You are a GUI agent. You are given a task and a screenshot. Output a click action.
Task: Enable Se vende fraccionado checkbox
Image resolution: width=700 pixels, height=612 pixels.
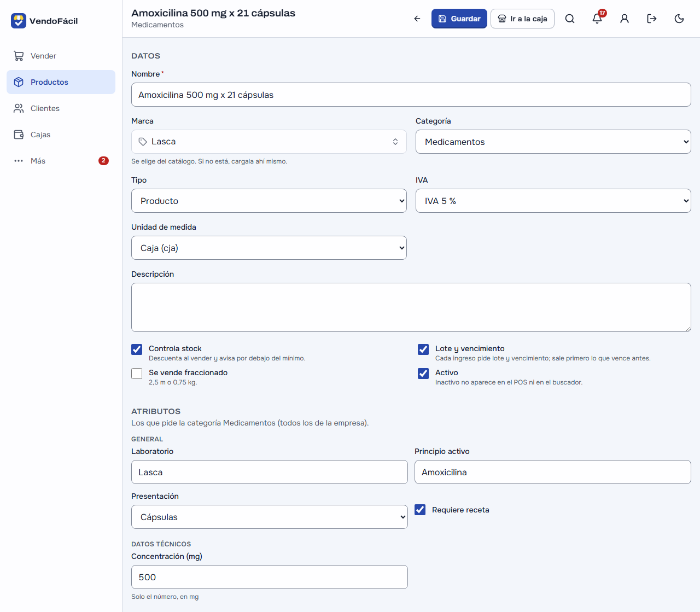tap(137, 374)
